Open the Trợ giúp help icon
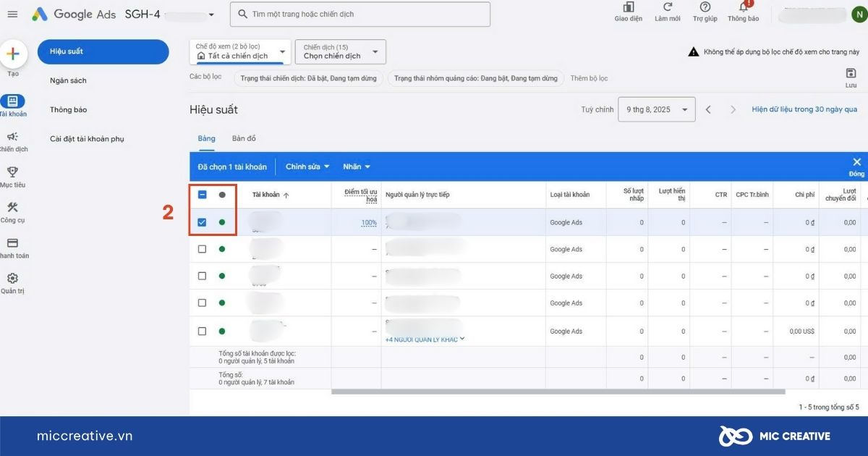 [x=705, y=7]
